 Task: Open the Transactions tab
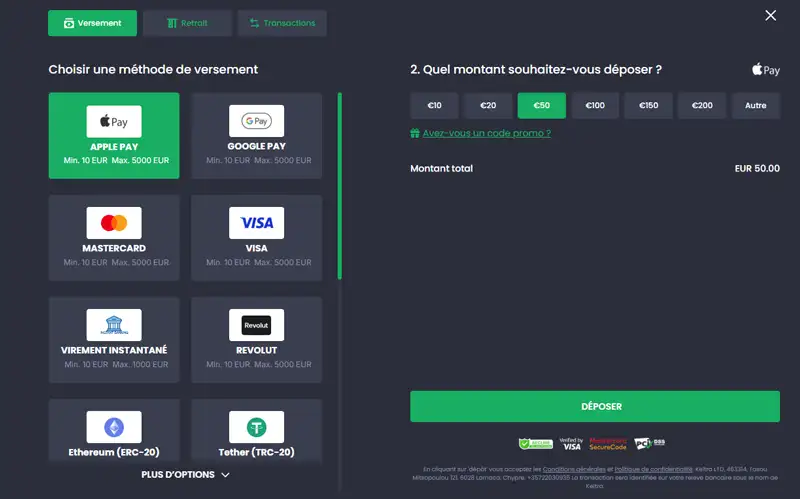coord(282,23)
